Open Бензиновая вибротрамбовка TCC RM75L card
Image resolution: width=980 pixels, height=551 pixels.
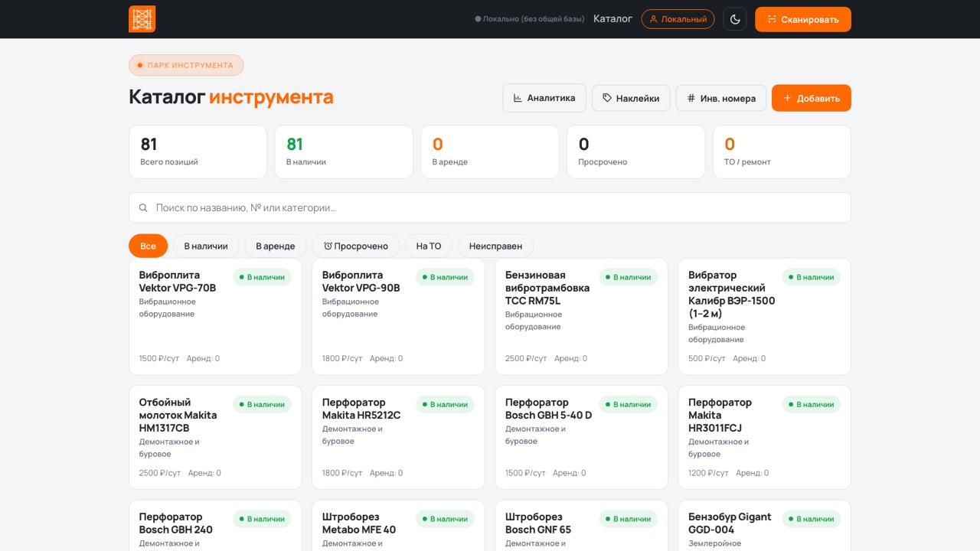581,317
